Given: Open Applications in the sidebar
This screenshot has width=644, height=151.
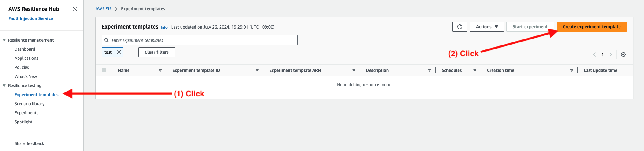Looking at the screenshot, I should [26, 58].
